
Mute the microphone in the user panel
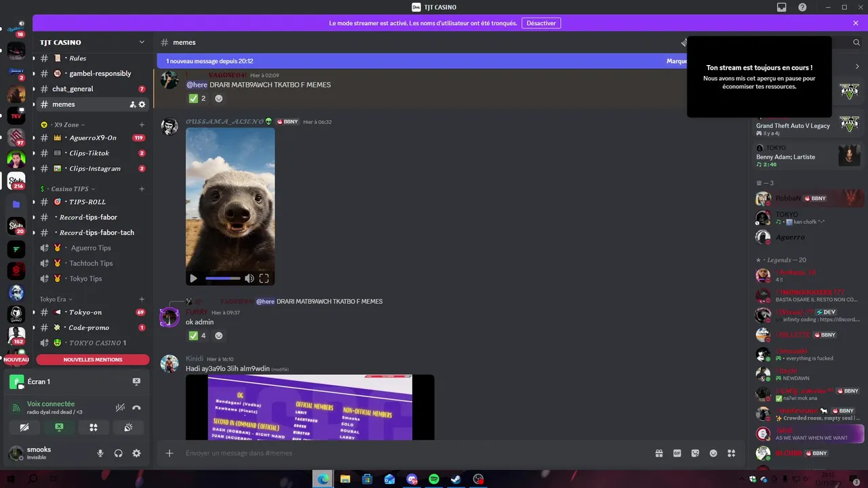coord(100,453)
